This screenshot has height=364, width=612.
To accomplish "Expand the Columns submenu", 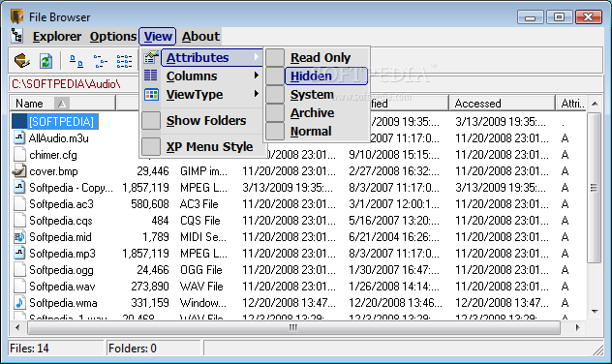I will (201, 76).
